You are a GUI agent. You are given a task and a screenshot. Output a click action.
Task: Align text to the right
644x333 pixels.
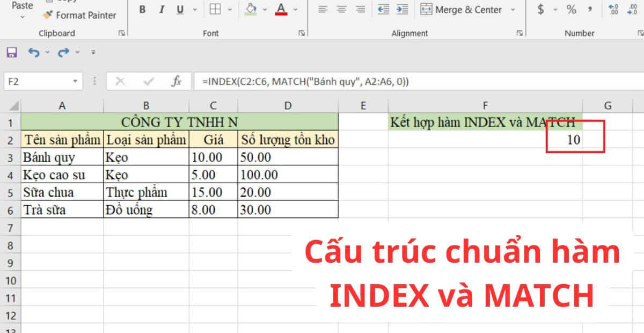[x=361, y=9]
